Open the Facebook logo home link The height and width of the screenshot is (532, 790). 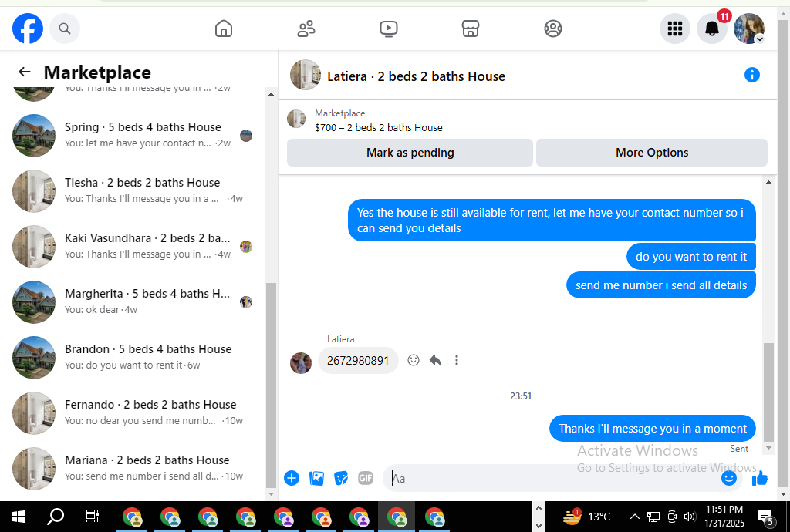click(x=28, y=29)
